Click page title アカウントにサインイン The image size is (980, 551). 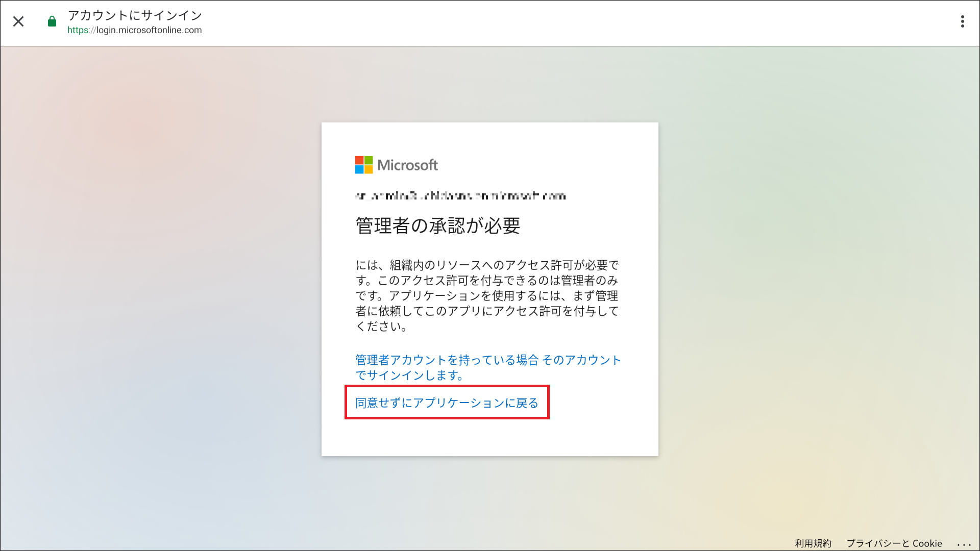click(135, 15)
